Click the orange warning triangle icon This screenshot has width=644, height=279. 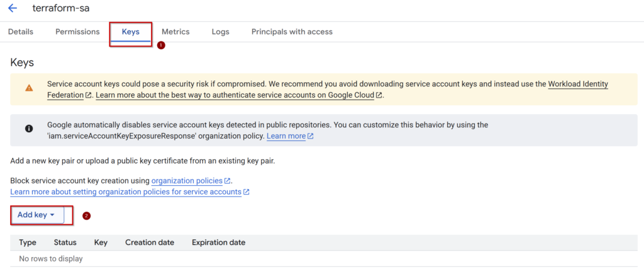point(29,88)
